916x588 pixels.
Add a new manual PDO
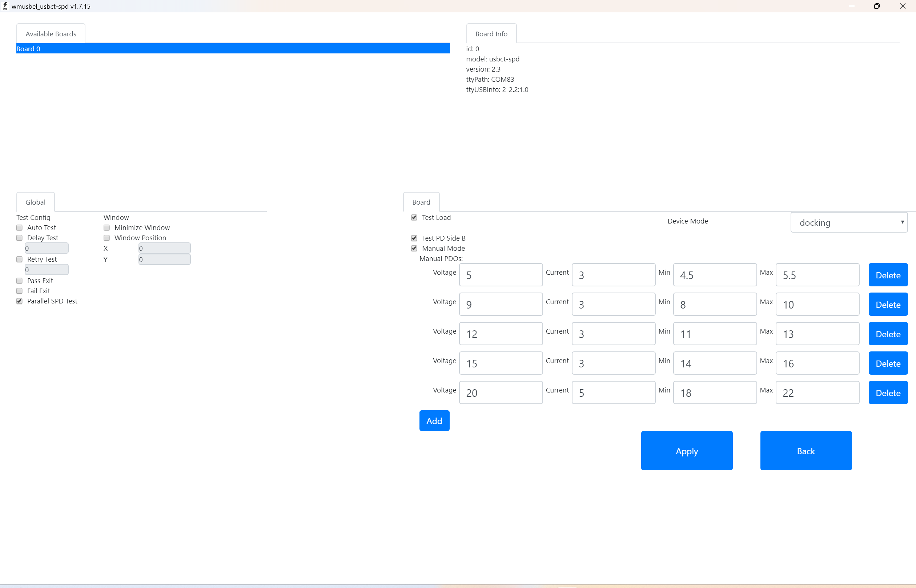click(x=434, y=421)
